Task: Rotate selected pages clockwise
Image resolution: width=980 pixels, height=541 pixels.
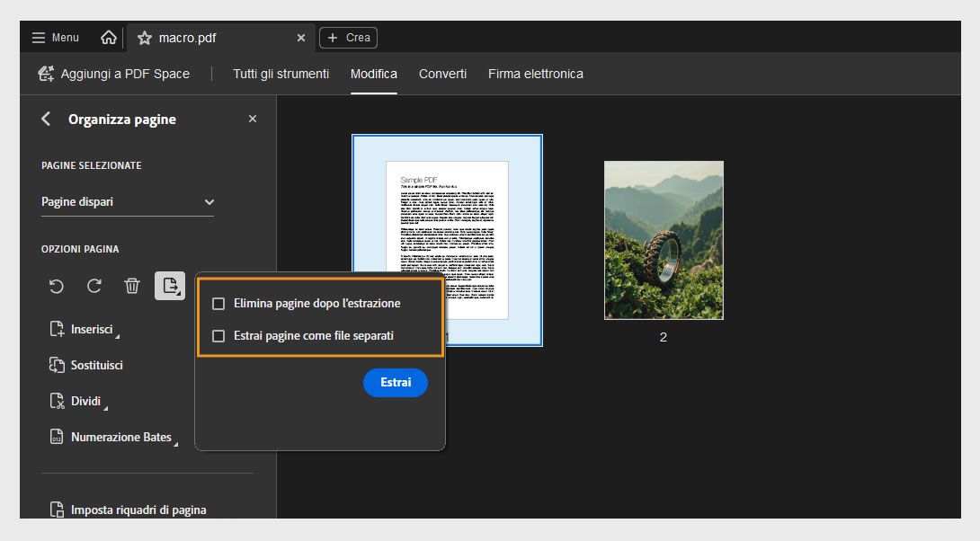Action: 94,285
